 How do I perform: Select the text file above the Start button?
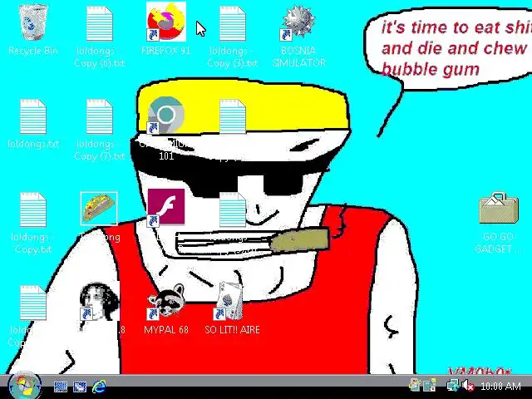[x=33, y=303]
